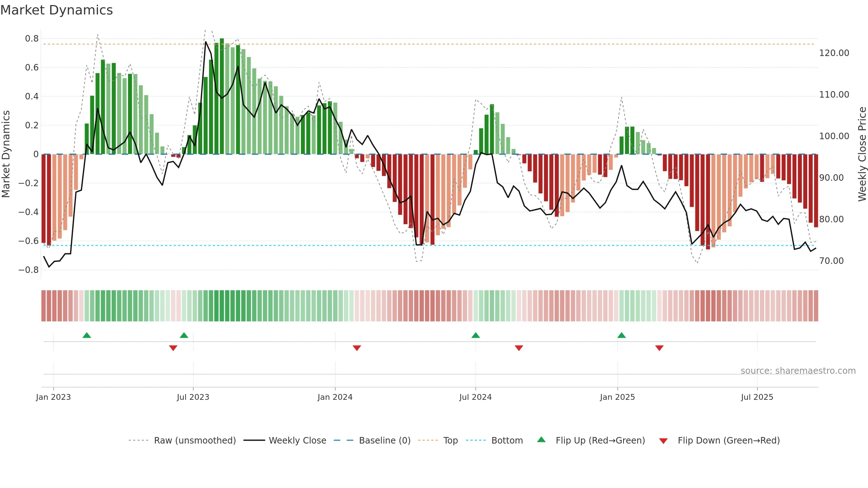The image size is (868, 488).
Task: Click the 0.6 left axis tick
Action: (x=32, y=68)
